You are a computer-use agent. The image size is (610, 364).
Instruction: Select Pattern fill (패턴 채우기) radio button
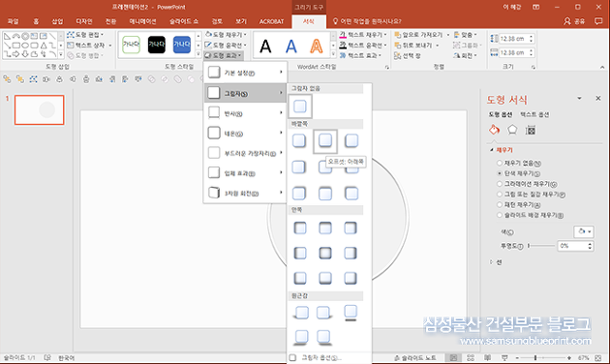[500, 204]
